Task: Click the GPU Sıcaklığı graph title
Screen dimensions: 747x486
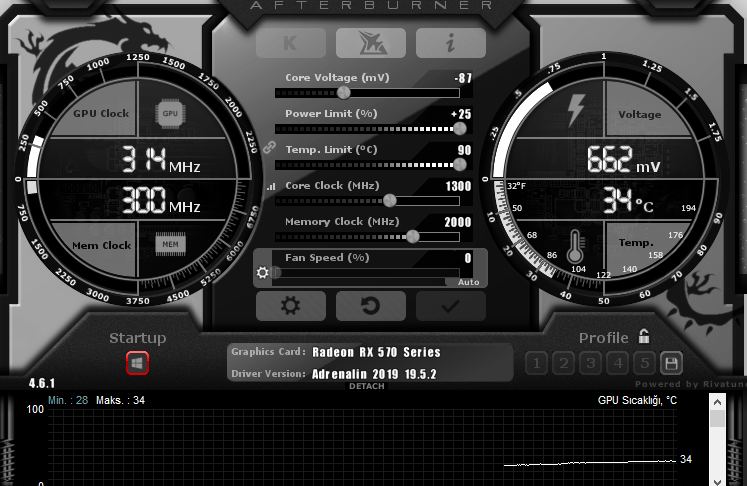Action: pyautogui.click(x=637, y=400)
